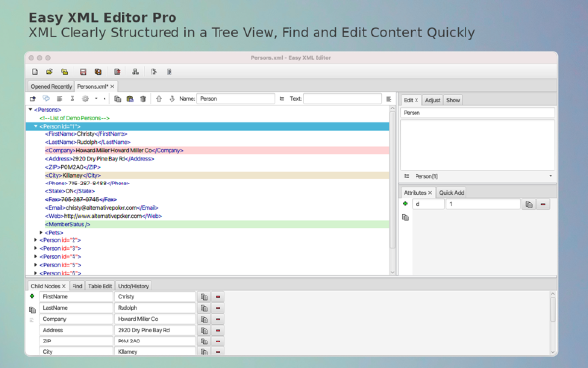The image size is (588, 368).
Task: Select the Email christy@alternativepoker.com row
Action: coord(101,208)
